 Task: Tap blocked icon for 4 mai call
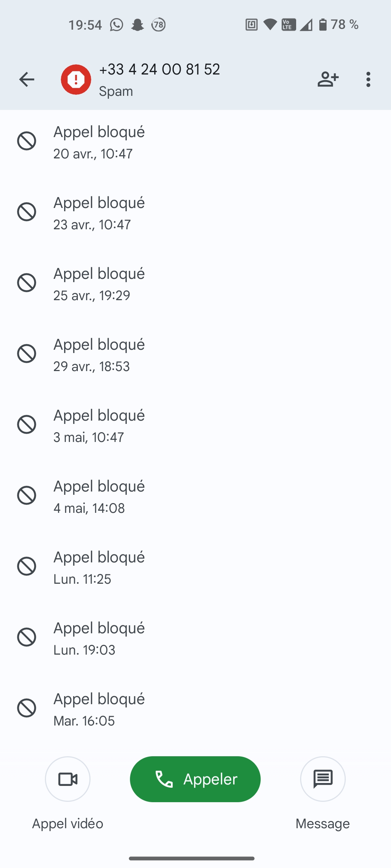[27, 495]
